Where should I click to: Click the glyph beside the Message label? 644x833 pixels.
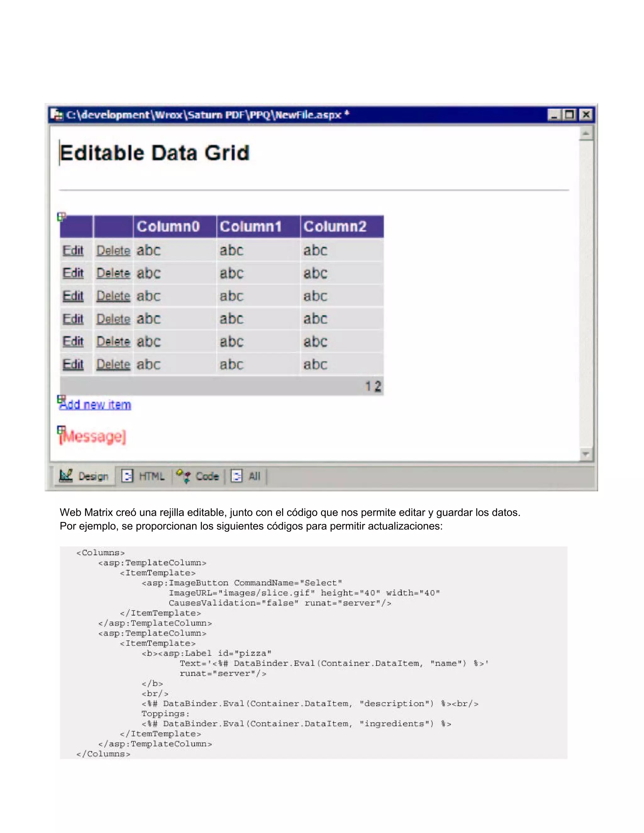(61, 430)
